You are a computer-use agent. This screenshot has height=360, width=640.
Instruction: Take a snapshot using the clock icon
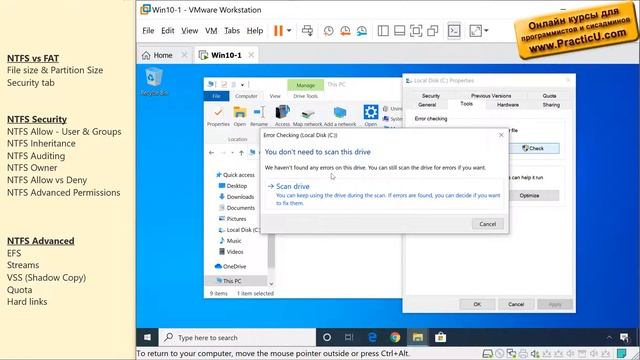(x=329, y=31)
